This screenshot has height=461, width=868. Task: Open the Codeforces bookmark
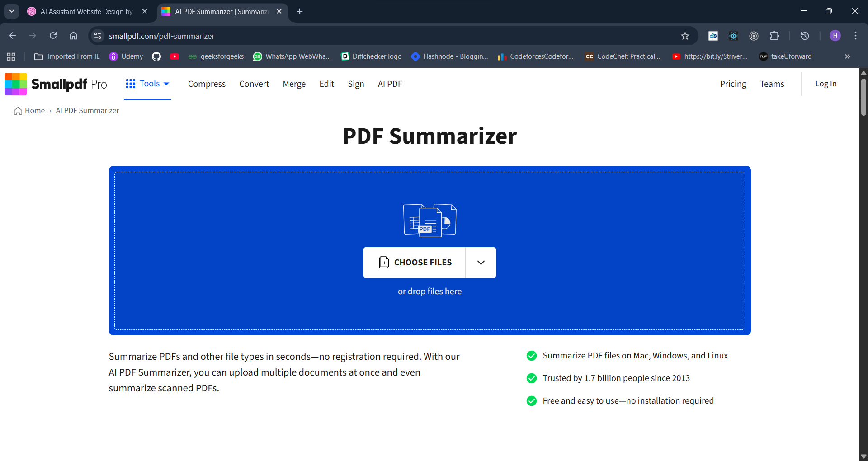(535, 56)
